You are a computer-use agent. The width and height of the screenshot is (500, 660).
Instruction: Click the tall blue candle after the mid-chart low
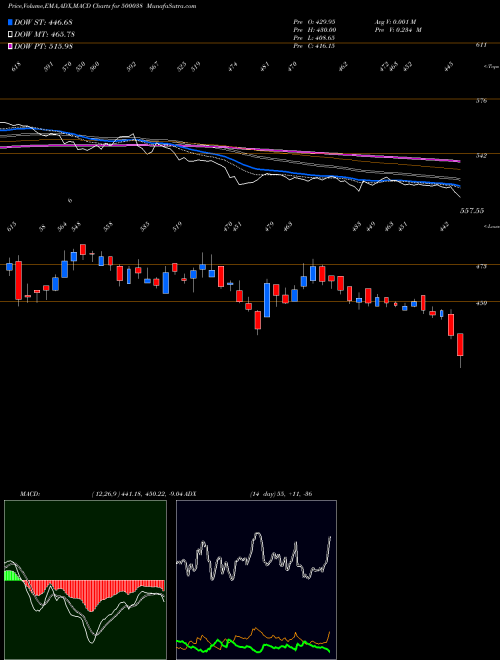coord(267,300)
